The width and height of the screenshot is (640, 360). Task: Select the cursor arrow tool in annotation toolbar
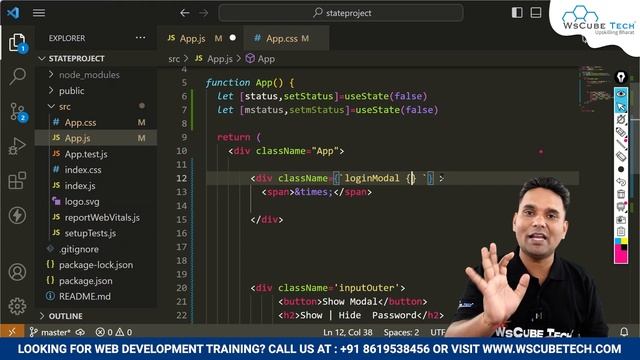click(621, 107)
